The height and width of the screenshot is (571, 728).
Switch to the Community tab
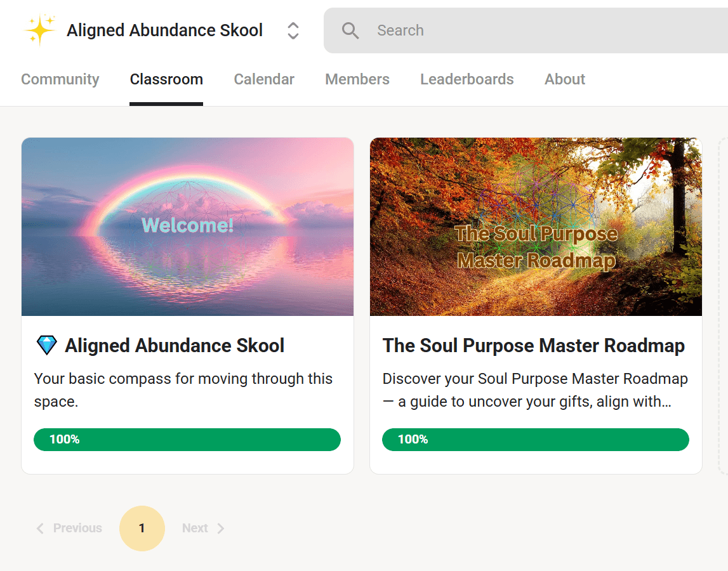pos(60,79)
